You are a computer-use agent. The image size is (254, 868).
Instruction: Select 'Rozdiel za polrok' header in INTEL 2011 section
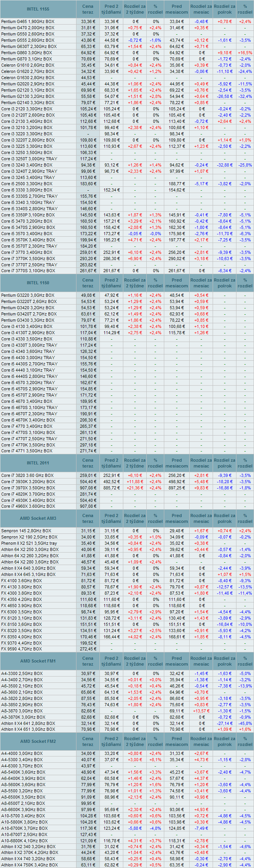pos(225,463)
